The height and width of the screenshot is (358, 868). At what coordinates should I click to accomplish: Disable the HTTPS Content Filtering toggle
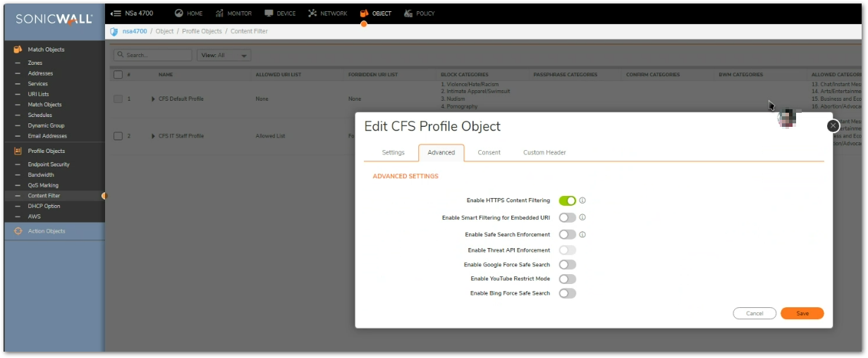(x=568, y=201)
